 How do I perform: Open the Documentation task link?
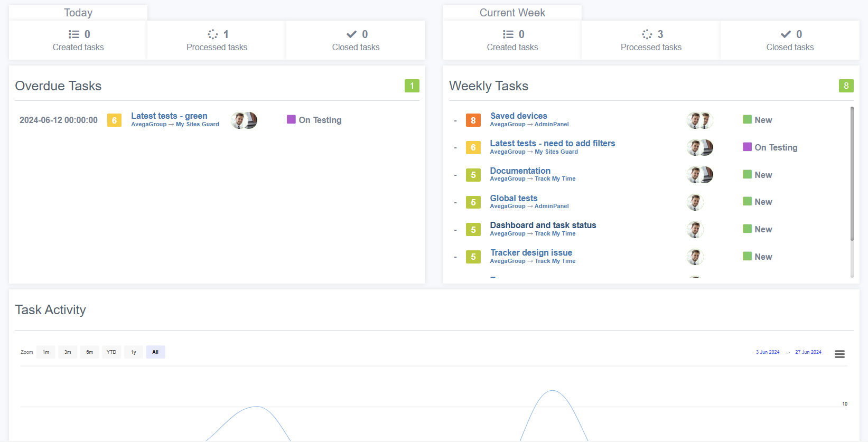click(520, 171)
